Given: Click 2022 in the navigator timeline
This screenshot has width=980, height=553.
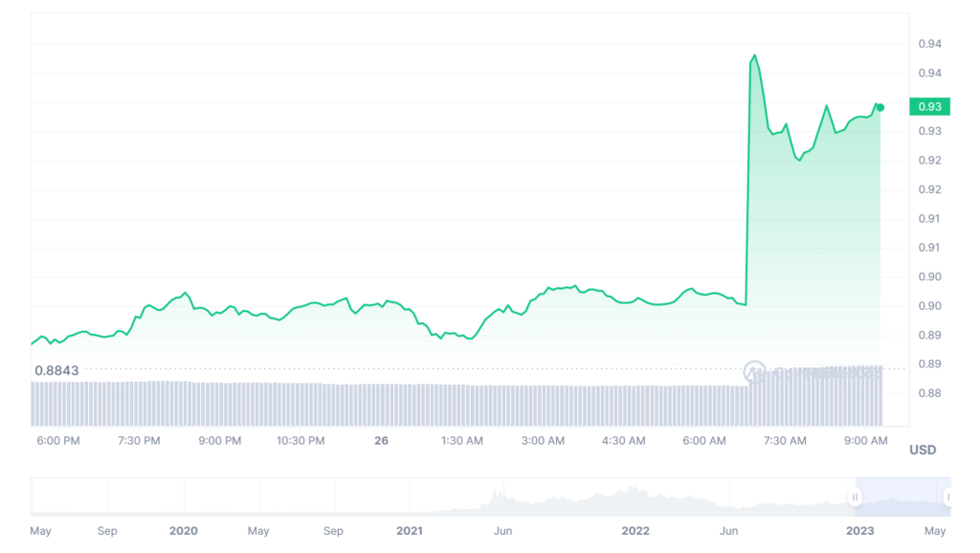Looking at the screenshot, I should tap(635, 530).
